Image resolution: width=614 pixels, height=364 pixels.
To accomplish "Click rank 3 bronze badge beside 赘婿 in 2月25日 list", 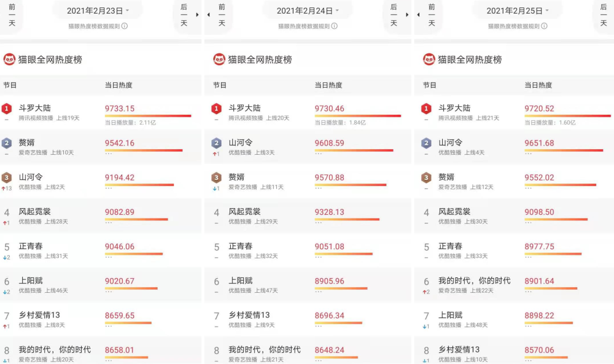I will click(x=427, y=178).
